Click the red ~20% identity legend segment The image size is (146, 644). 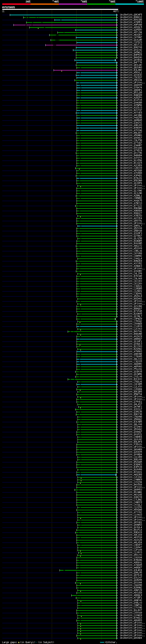coord(16,4)
